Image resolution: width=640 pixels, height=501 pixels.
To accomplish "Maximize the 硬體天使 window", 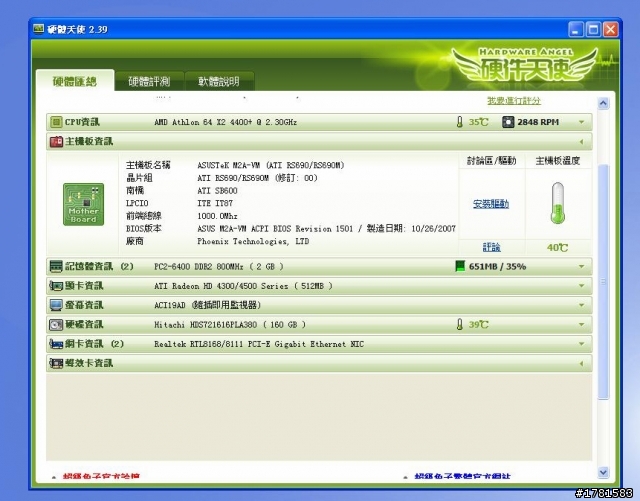I will pyautogui.click(x=593, y=29).
